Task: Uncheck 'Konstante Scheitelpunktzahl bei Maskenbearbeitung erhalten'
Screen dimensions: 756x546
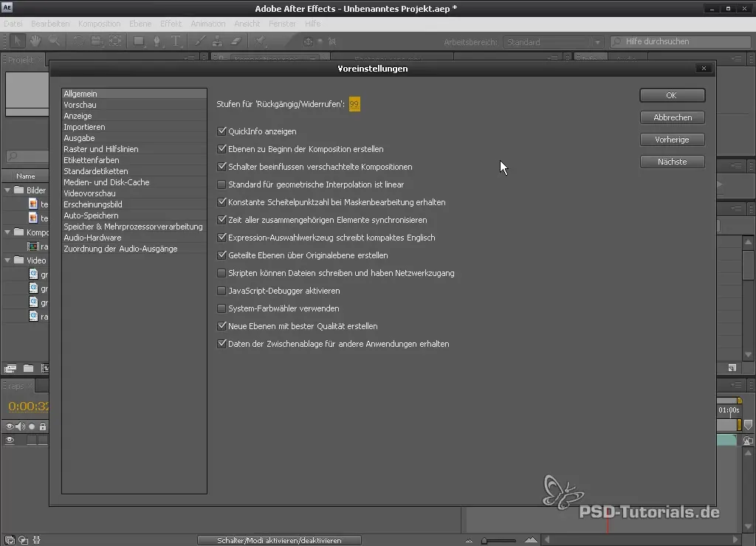Action: coord(221,202)
